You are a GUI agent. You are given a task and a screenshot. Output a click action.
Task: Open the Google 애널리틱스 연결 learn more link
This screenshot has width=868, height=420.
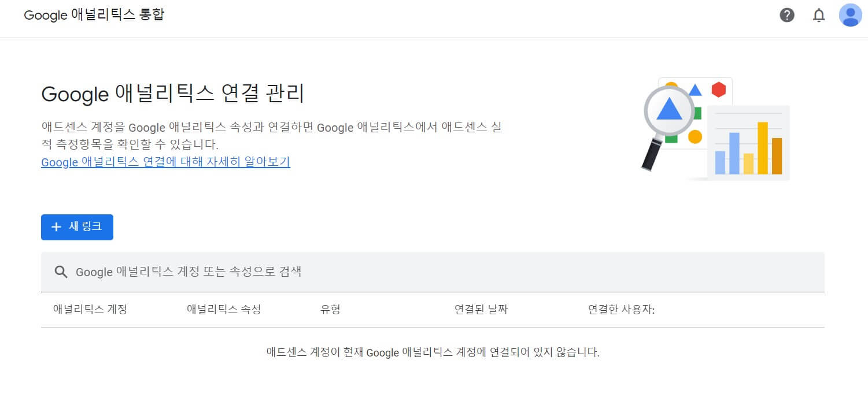(x=165, y=162)
